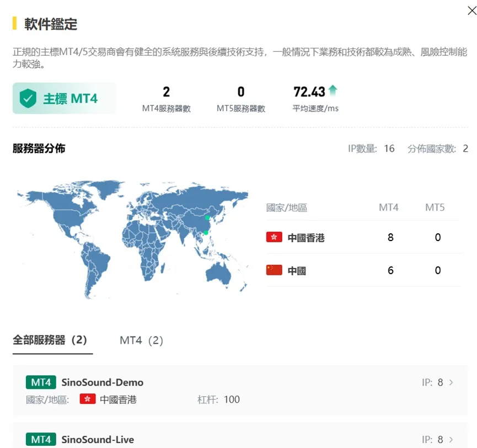Image resolution: width=477 pixels, height=448 pixels.
Task: Close the software identification panel
Action: [472, 10]
